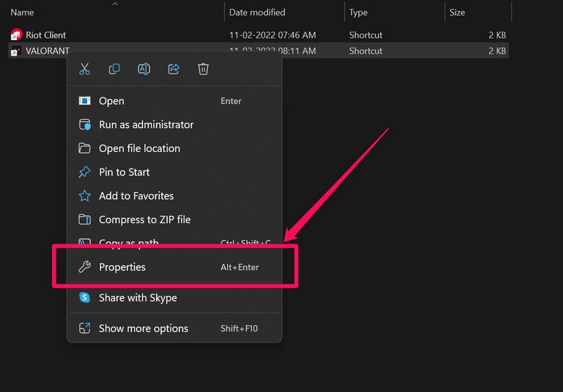Click the Share arrow icon
Image resolution: width=563 pixels, height=392 pixels.
click(173, 69)
